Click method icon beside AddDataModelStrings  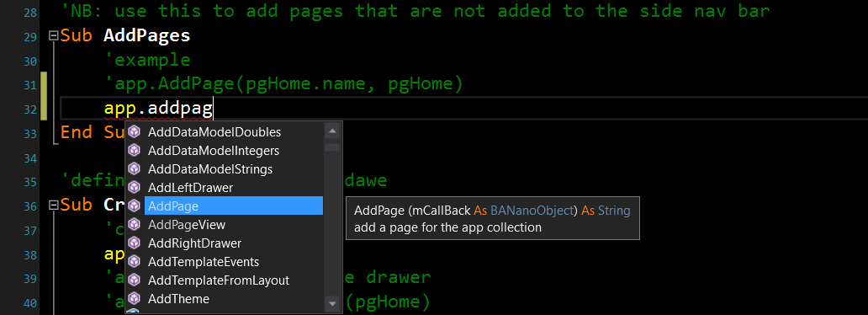(134, 168)
